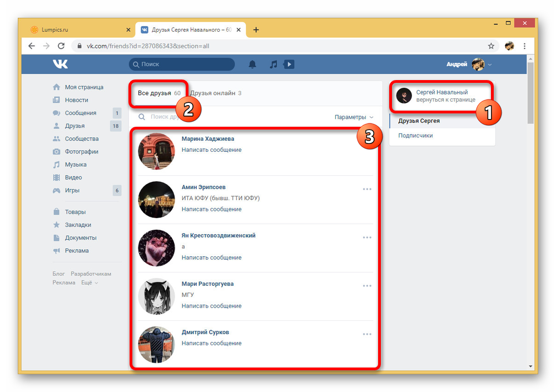Click the magnifier icon in friends search

click(142, 117)
